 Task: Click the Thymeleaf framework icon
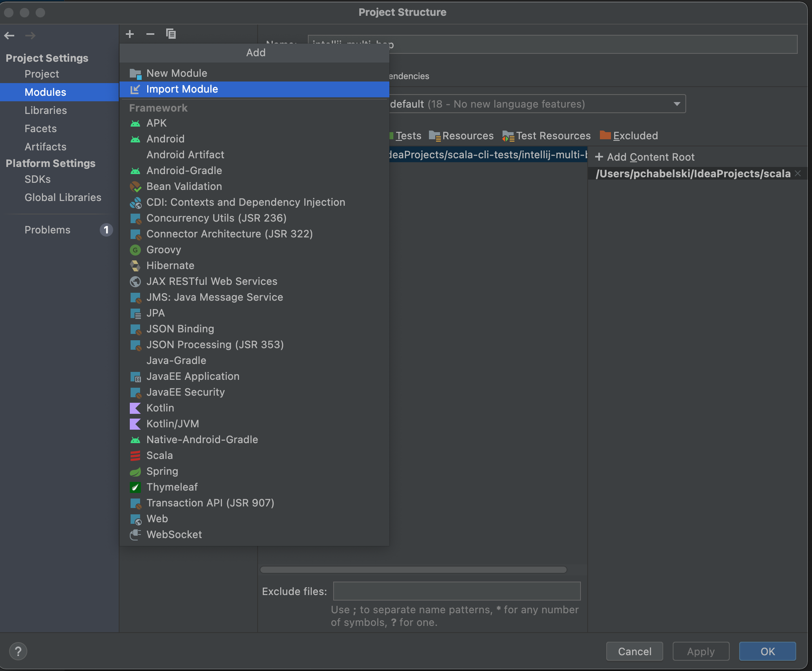(136, 487)
